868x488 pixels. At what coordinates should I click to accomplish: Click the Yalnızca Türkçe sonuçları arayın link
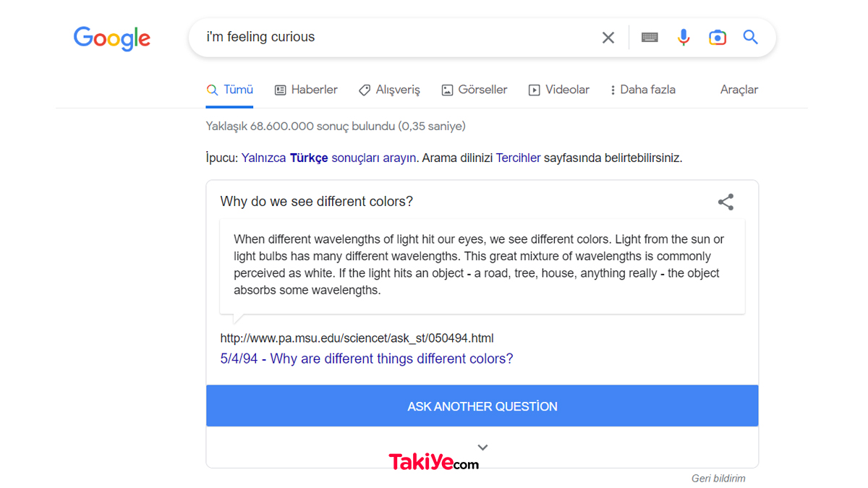(x=329, y=158)
